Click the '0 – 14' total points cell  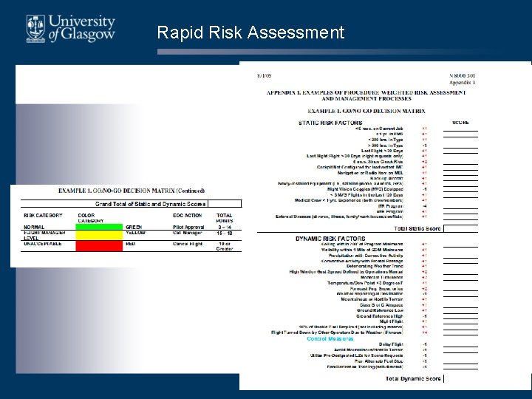click(x=225, y=227)
